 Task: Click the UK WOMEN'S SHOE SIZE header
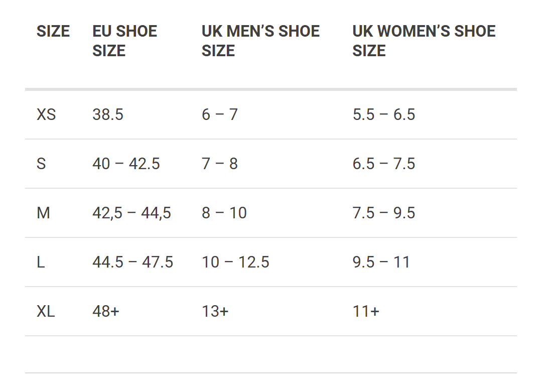tap(424, 41)
